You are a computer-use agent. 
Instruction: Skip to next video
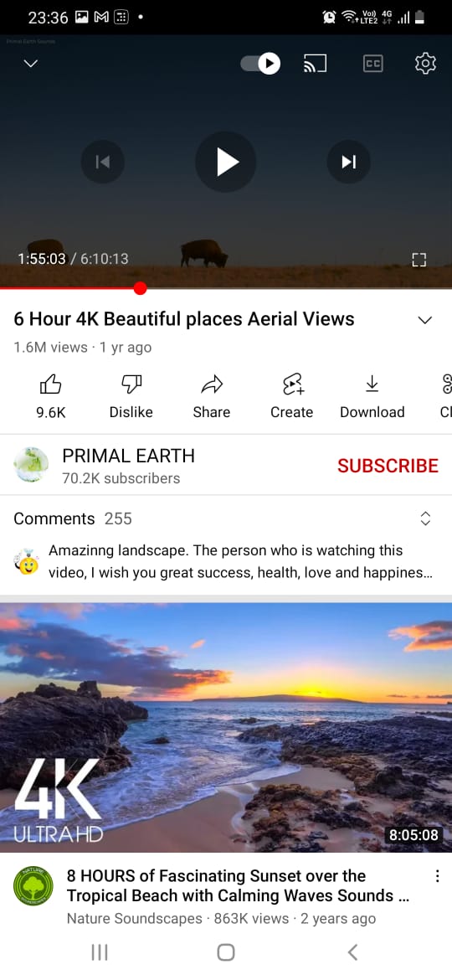(x=349, y=162)
